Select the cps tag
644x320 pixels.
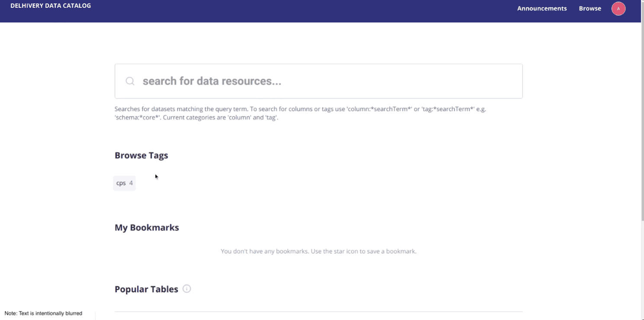124,183
